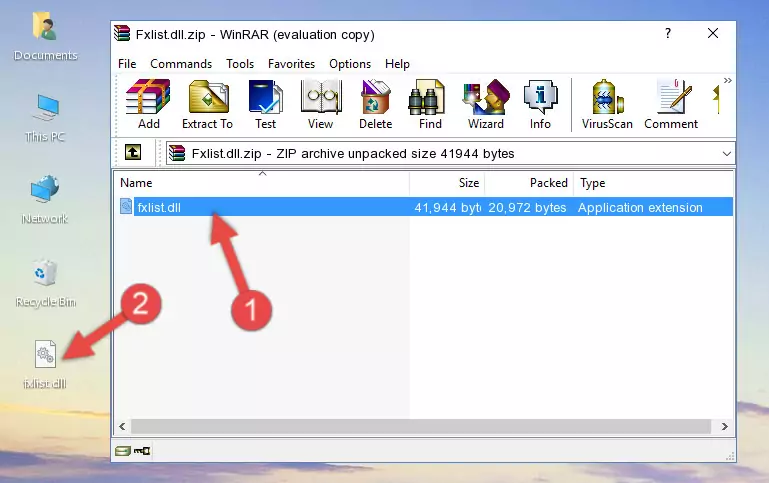Open the File menu
769x483 pixels.
point(127,64)
